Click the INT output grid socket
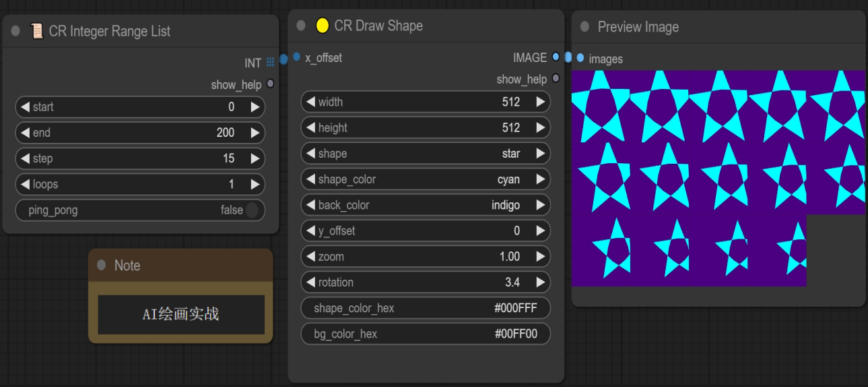 [x=270, y=63]
